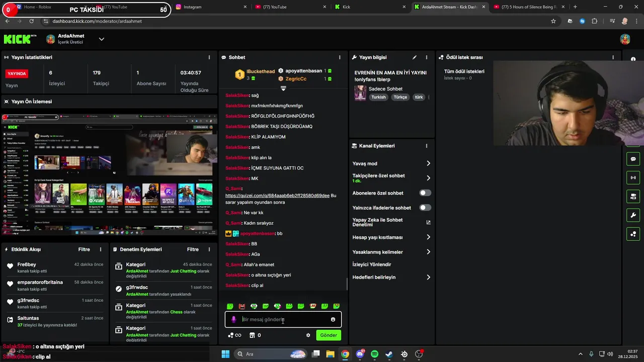The height and width of the screenshot is (362, 644).
Task: Click the bottom icon in right sidebar
Action: pos(633,234)
